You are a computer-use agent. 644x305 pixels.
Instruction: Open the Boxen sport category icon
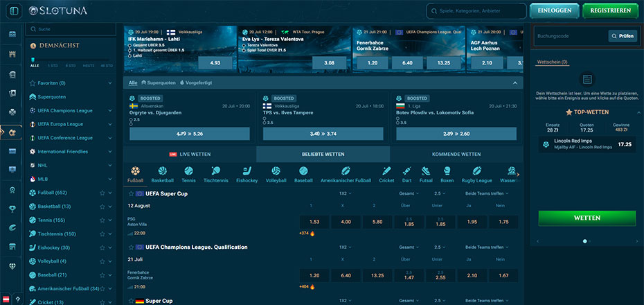click(x=447, y=171)
